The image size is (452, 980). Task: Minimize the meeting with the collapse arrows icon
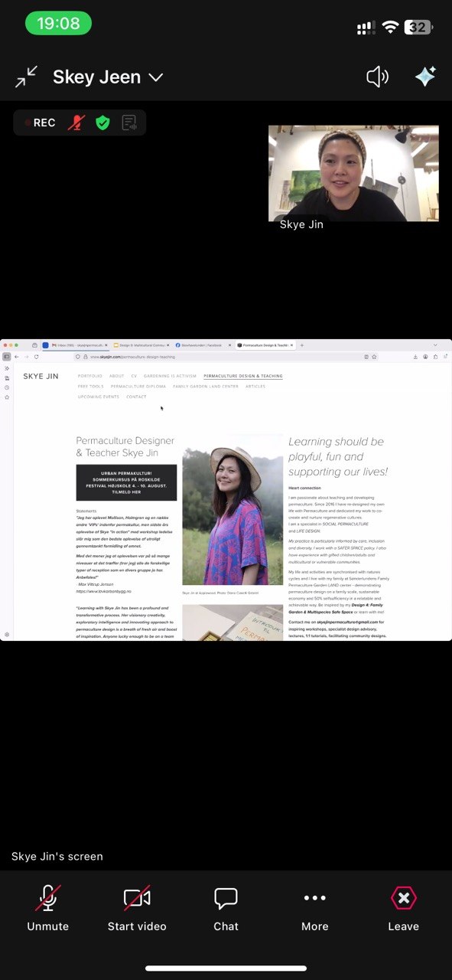tap(26, 77)
